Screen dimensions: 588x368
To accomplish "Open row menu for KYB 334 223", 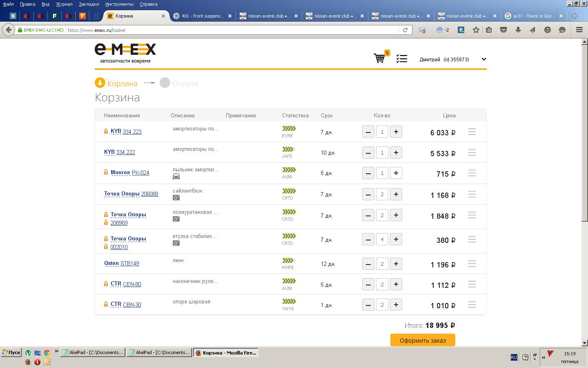I will (472, 132).
